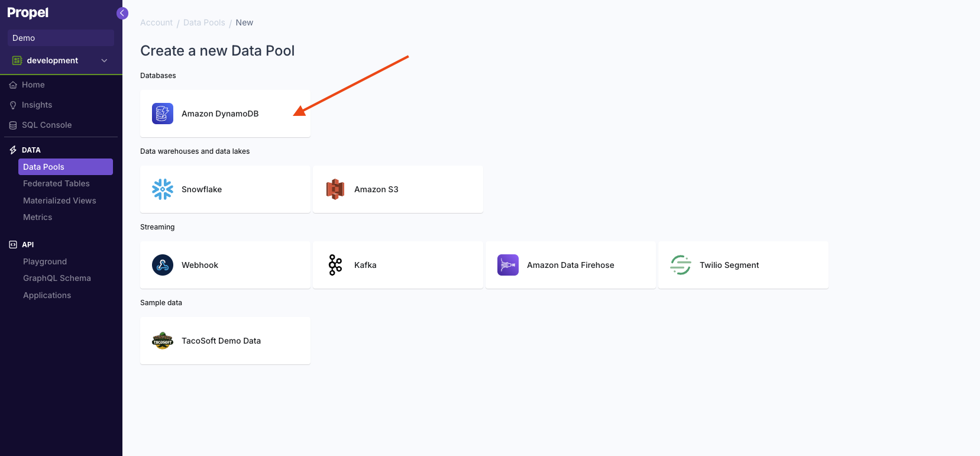Click the TacoSoft sombrero logo icon
This screenshot has width=980, height=456.
[x=163, y=341]
